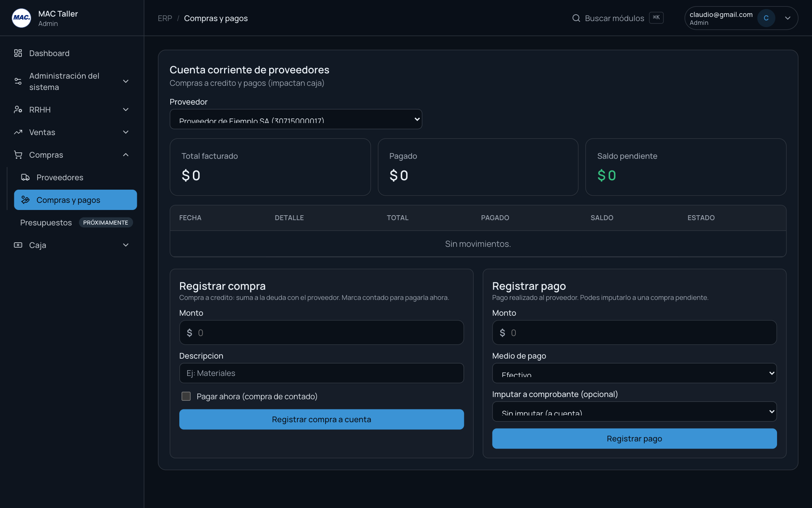Click the Presupuestos menu item
This screenshot has width=812, height=508.
point(46,222)
